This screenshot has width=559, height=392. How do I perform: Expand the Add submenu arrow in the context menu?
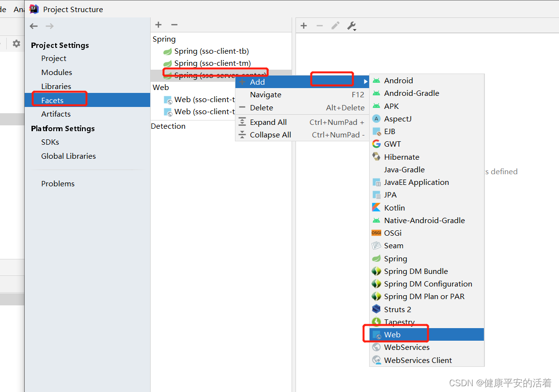[365, 82]
